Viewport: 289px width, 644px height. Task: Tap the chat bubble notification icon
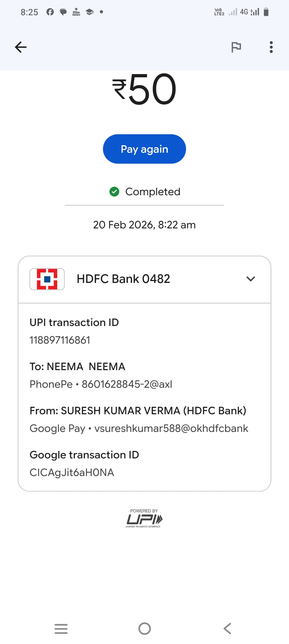coord(63,12)
